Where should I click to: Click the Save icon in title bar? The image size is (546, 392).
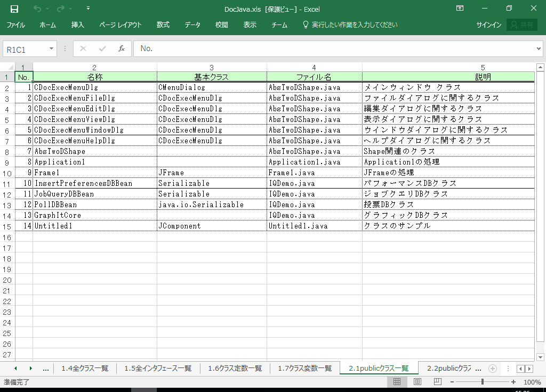coord(14,9)
